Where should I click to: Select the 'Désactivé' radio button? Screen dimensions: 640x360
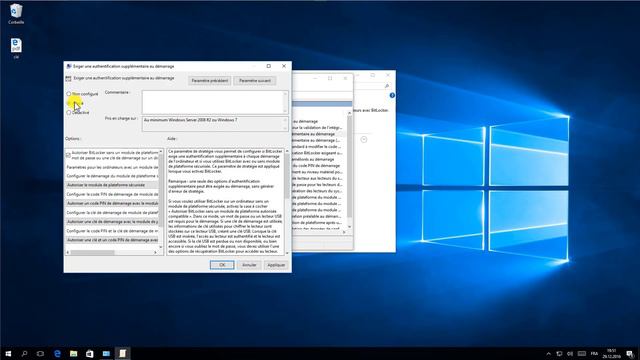(x=69, y=112)
